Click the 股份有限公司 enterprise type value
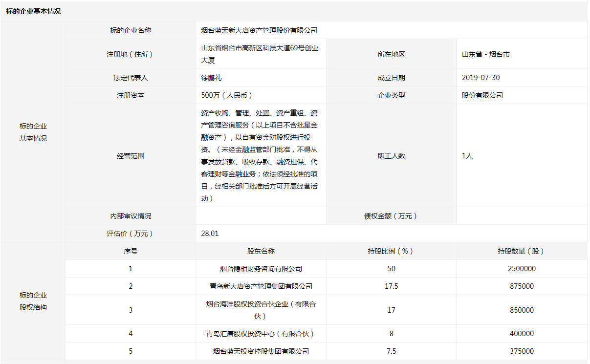Image resolution: width=590 pixels, height=364 pixels. point(482,95)
